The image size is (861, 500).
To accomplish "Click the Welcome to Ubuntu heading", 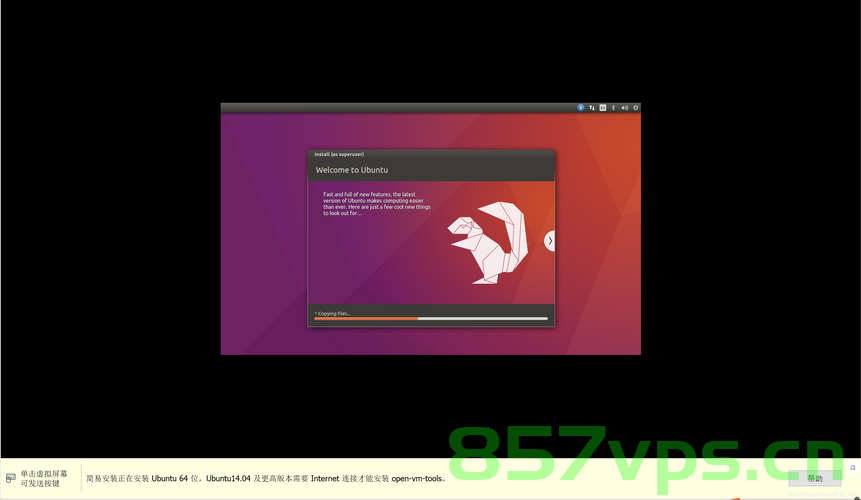I will [351, 170].
